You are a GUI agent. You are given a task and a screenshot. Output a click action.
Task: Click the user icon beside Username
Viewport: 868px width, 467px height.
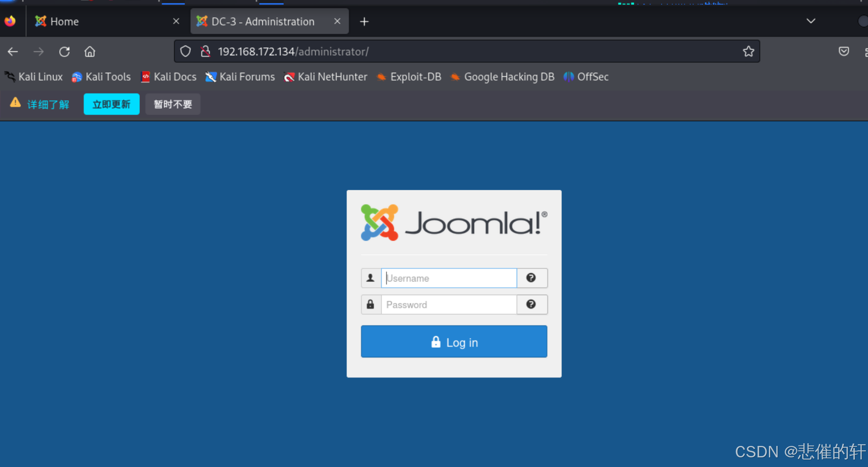click(371, 278)
